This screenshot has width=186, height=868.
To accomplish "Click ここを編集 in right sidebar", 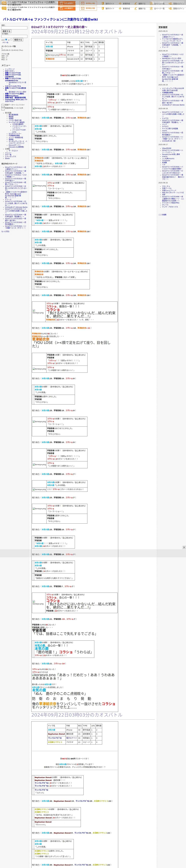I will tap(162, 215).
